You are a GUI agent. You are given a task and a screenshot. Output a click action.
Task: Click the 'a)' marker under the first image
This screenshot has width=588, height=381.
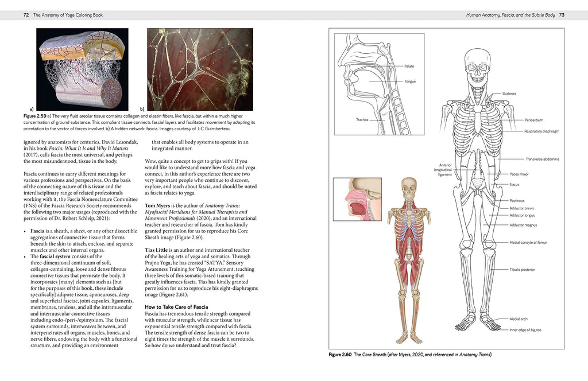pyautogui.click(x=32, y=109)
